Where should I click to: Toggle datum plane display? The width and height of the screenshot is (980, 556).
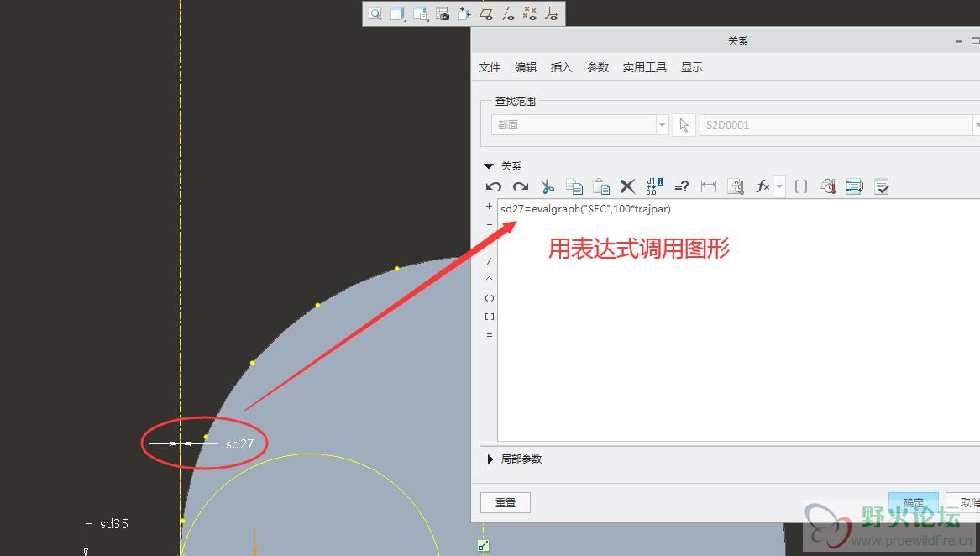(486, 13)
